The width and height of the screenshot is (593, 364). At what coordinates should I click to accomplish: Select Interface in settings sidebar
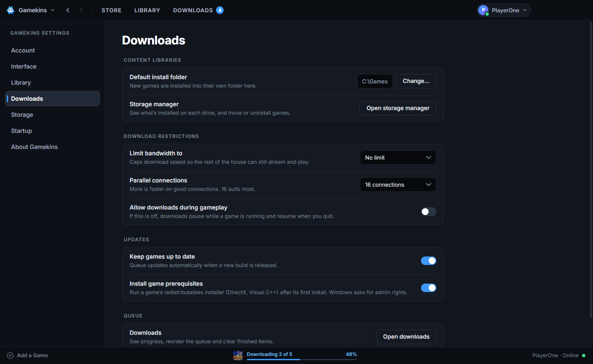click(53, 66)
